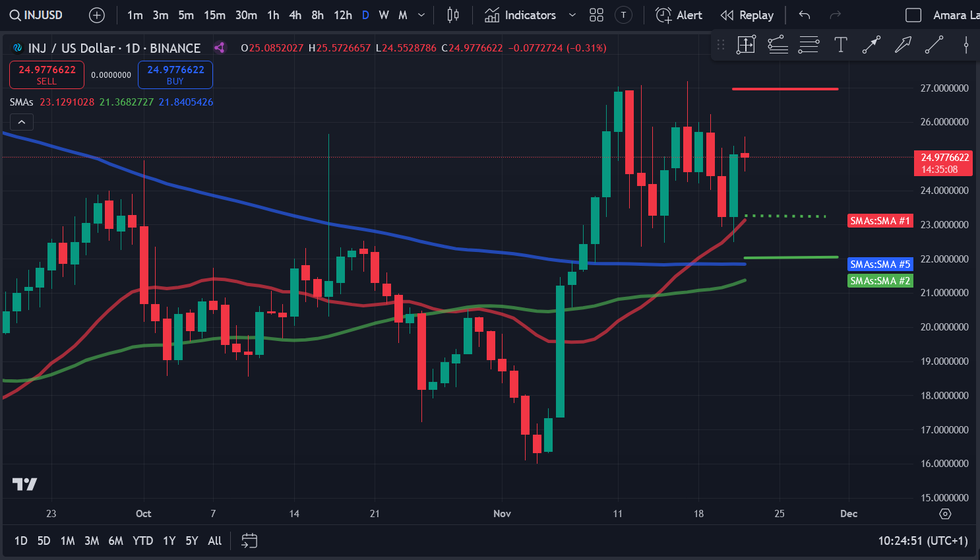Pick the 12h interval
980x560 pixels.
pos(343,15)
